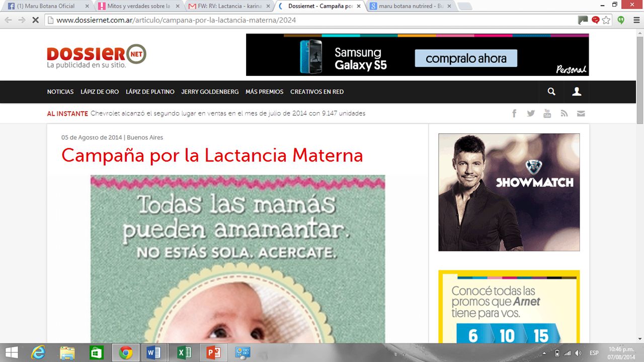644x362 pixels.
Task: Click the volume speaker tray icon
Action: (x=578, y=353)
